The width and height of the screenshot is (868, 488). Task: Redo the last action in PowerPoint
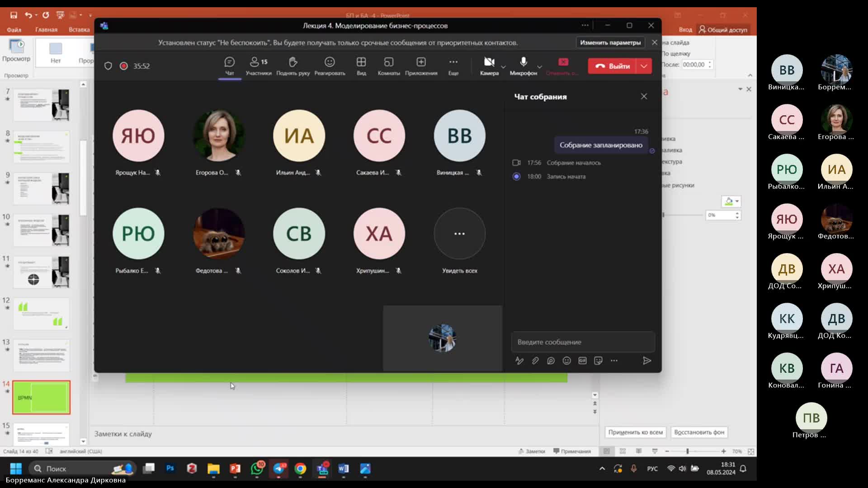click(x=45, y=15)
